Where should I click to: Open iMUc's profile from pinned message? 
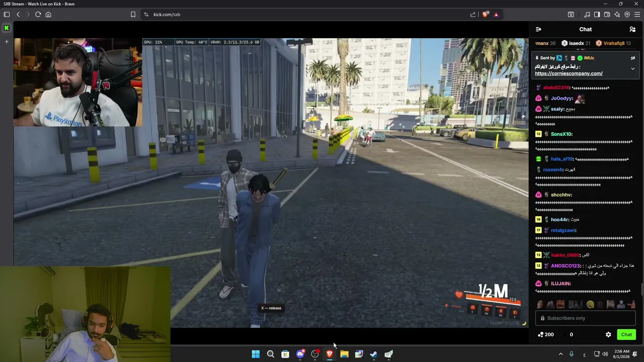click(x=589, y=58)
